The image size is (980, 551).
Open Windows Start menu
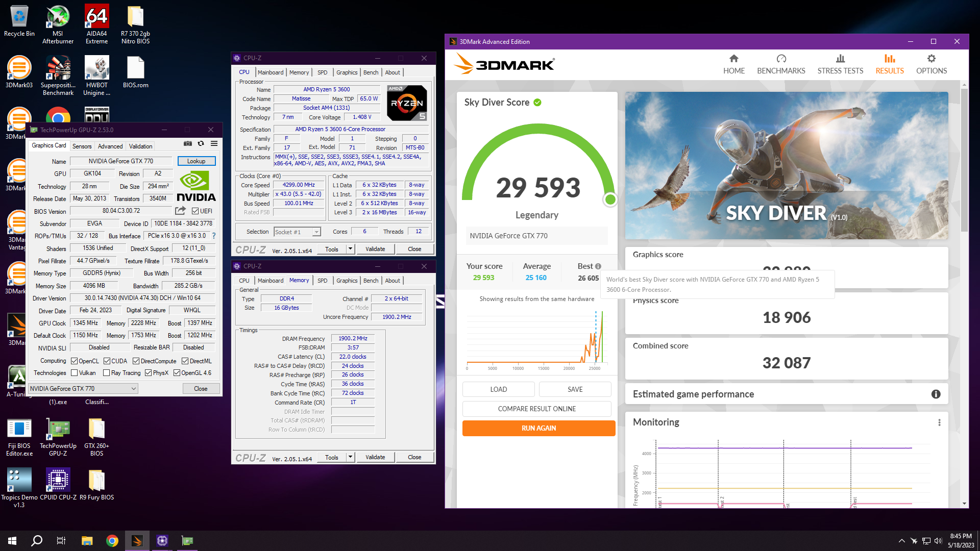coord(12,541)
